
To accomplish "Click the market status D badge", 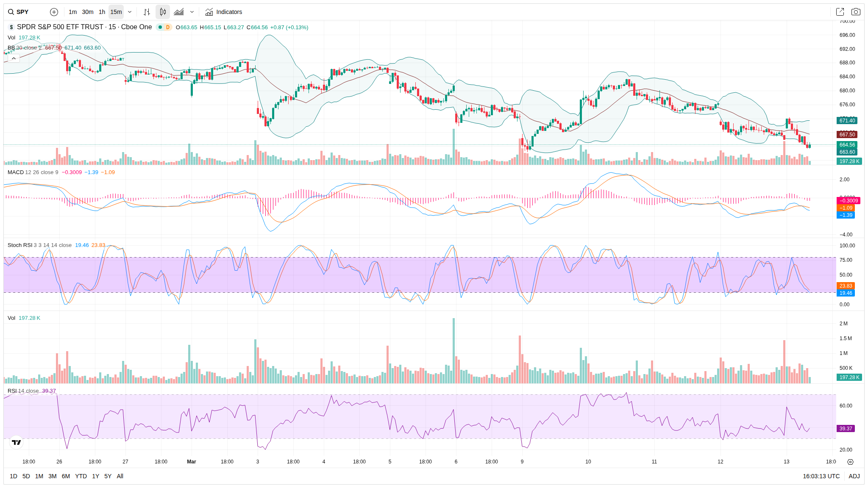I will pos(168,27).
